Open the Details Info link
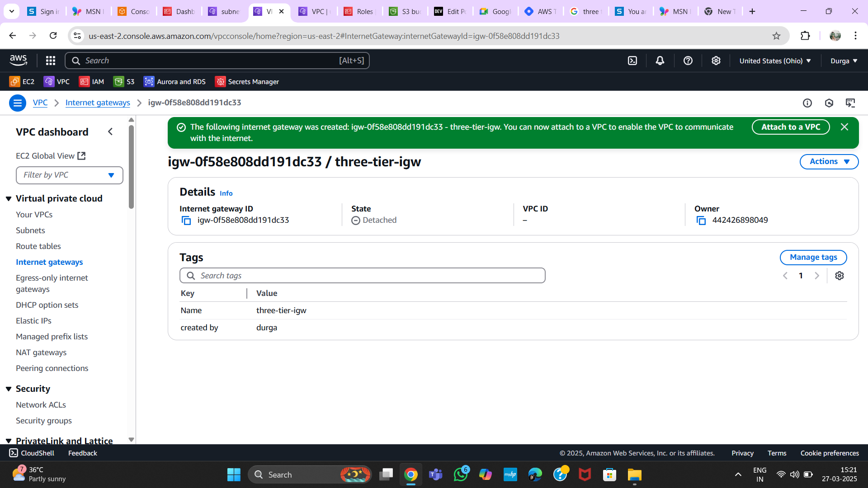Image resolution: width=868 pixels, height=488 pixels. click(226, 193)
